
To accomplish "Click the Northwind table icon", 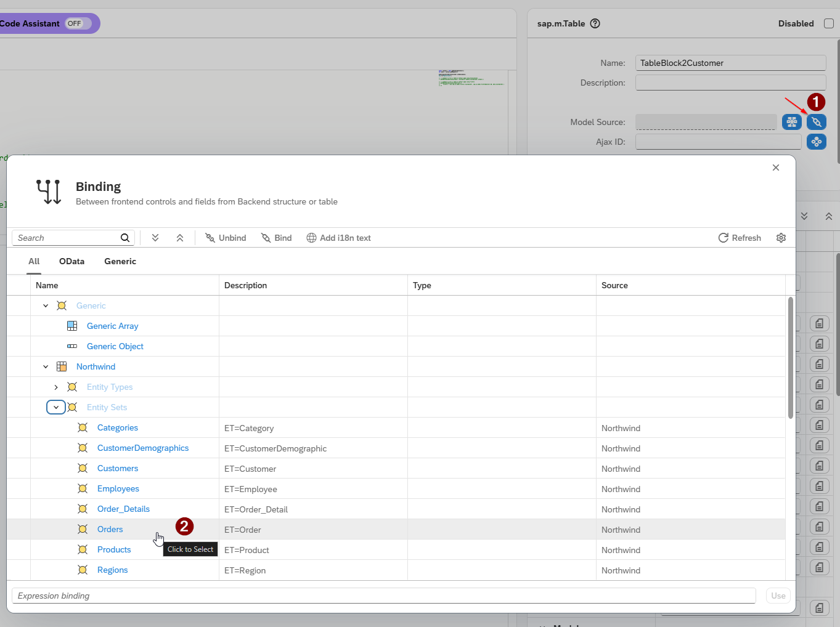I will coord(62,366).
